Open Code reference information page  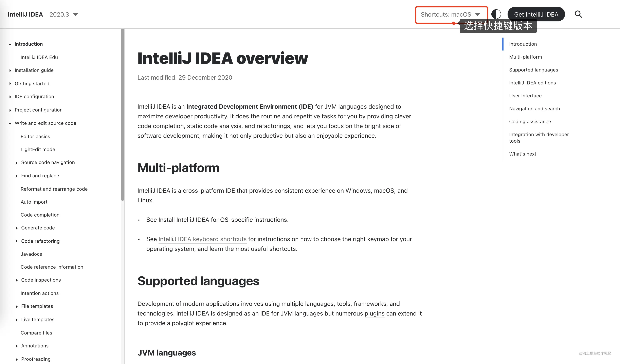(x=52, y=267)
